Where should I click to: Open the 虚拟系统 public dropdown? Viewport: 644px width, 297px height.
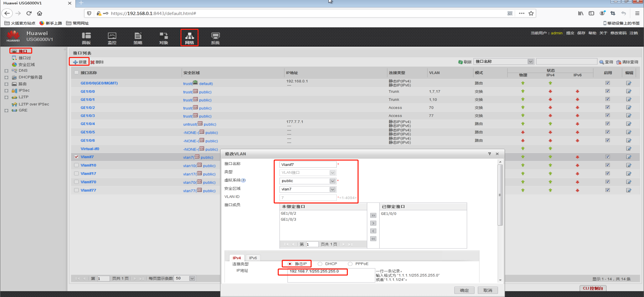(332, 181)
